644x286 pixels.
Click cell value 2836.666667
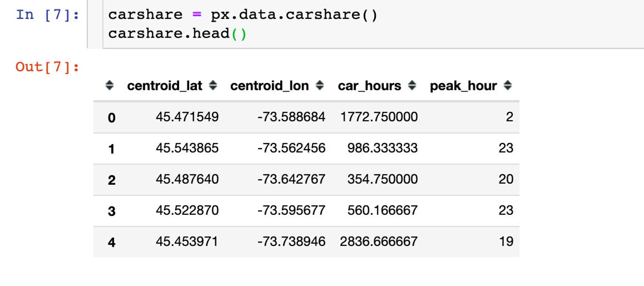[379, 242]
